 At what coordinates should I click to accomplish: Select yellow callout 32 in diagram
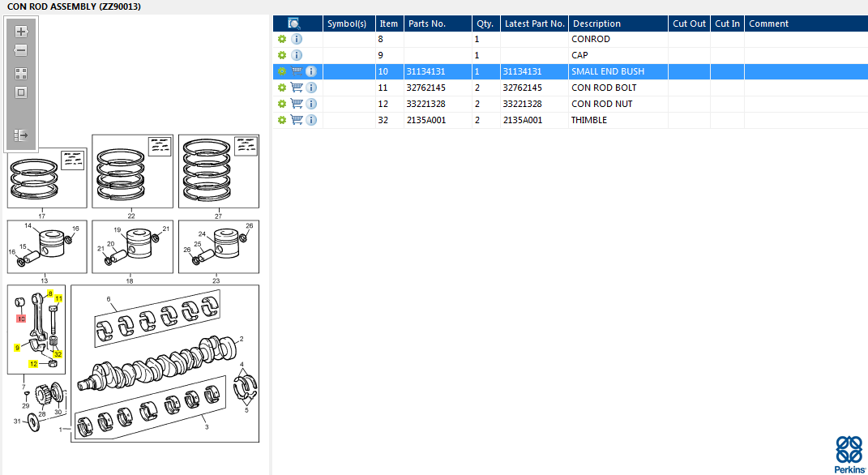(58, 354)
